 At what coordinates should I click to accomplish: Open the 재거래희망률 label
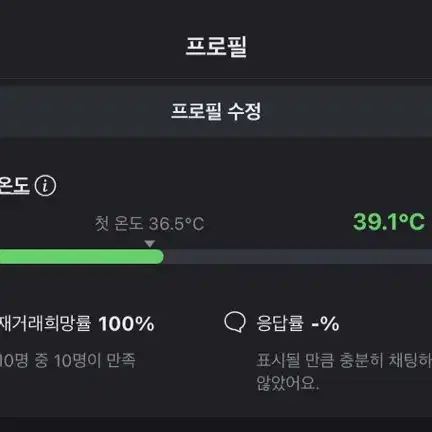click(45, 323)
